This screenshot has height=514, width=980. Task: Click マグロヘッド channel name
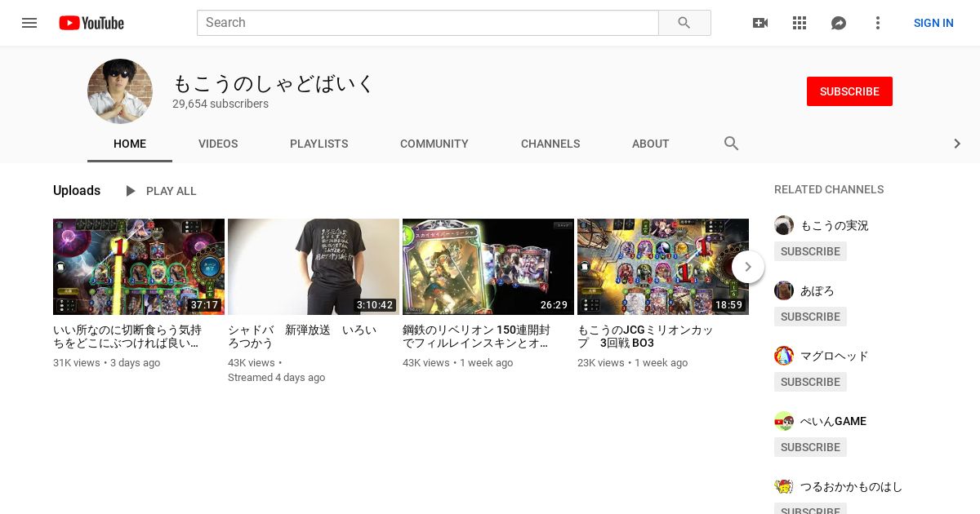(x=834, y=356)
